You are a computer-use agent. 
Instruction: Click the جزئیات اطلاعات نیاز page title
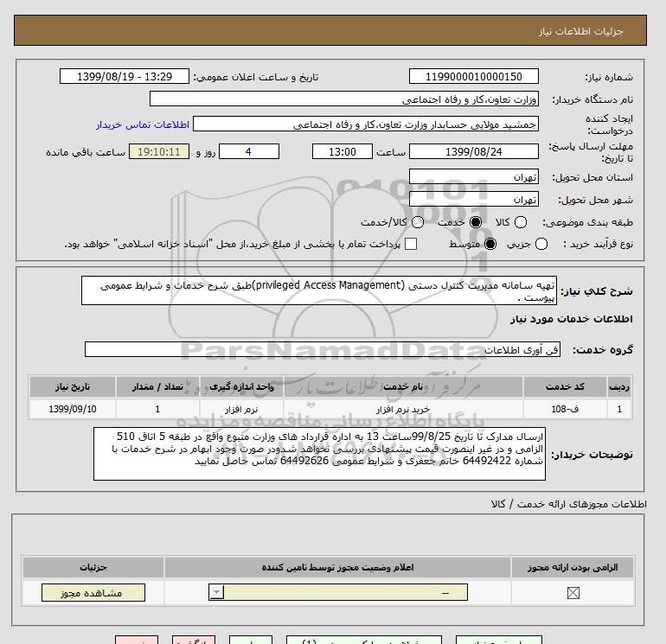(580, 31)
